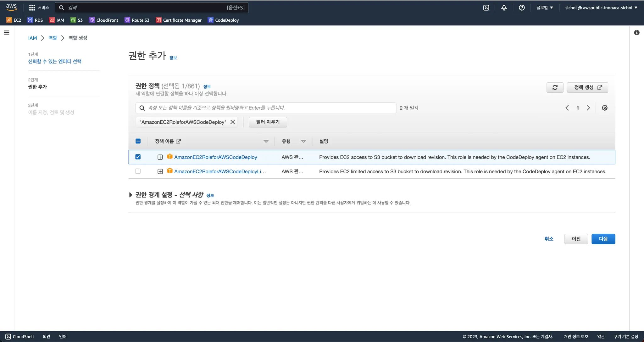Click the blue 다음 button
The width and height of the screenshot is (644, 342).
(603, 239)
